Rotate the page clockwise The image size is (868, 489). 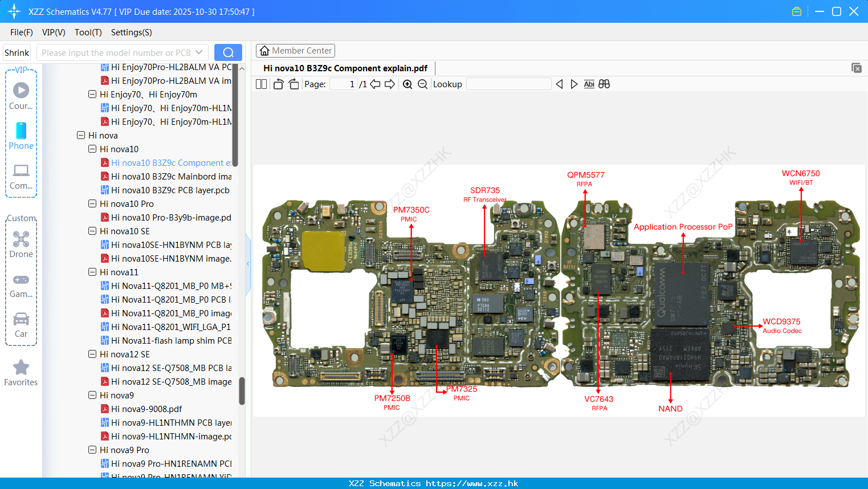point(294,84)
